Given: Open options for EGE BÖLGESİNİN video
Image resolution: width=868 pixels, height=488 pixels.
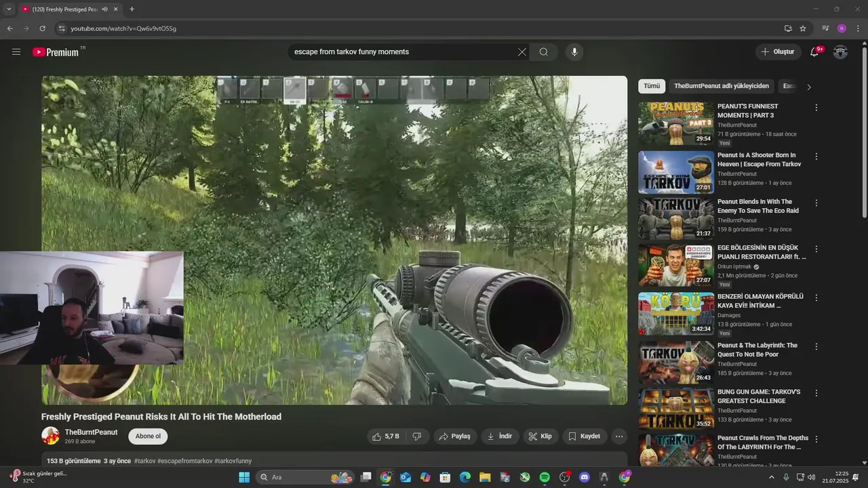Looking at the screenshot, I should pyautogui.click(x=816, y=249).
